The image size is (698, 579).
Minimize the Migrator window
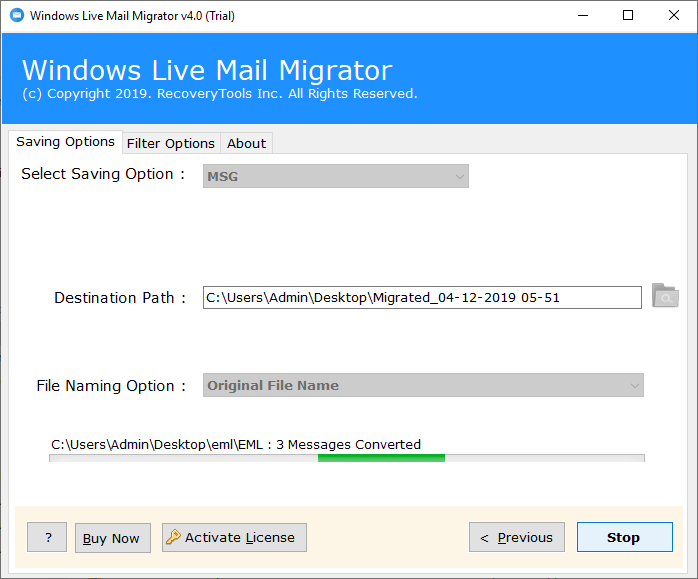click(583, 16)
